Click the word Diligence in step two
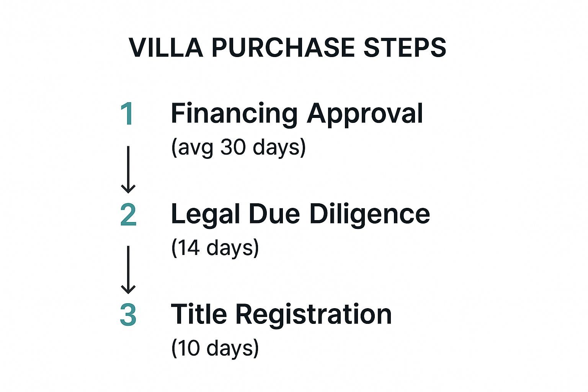Viewport: 588px width, 392px height. point(369,214)
